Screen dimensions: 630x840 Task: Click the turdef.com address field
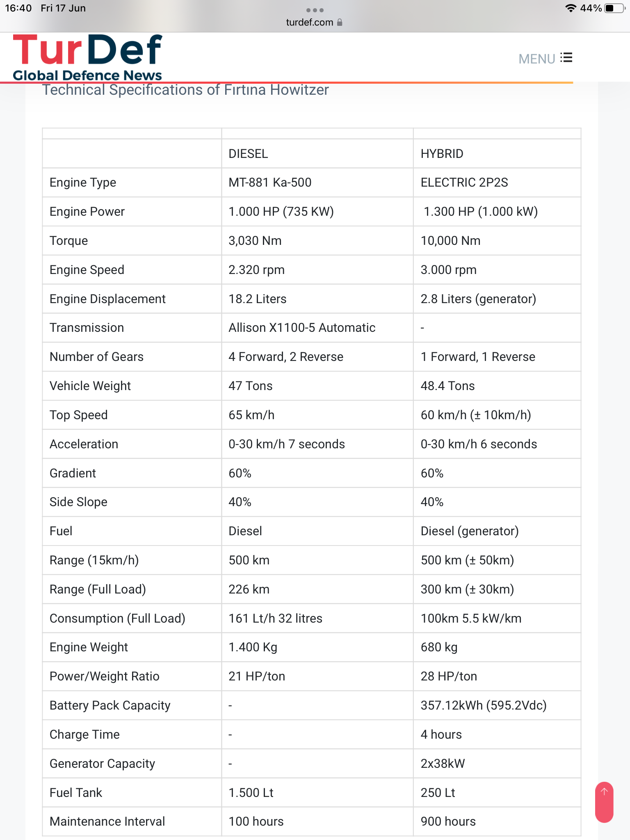coord(310,23)
